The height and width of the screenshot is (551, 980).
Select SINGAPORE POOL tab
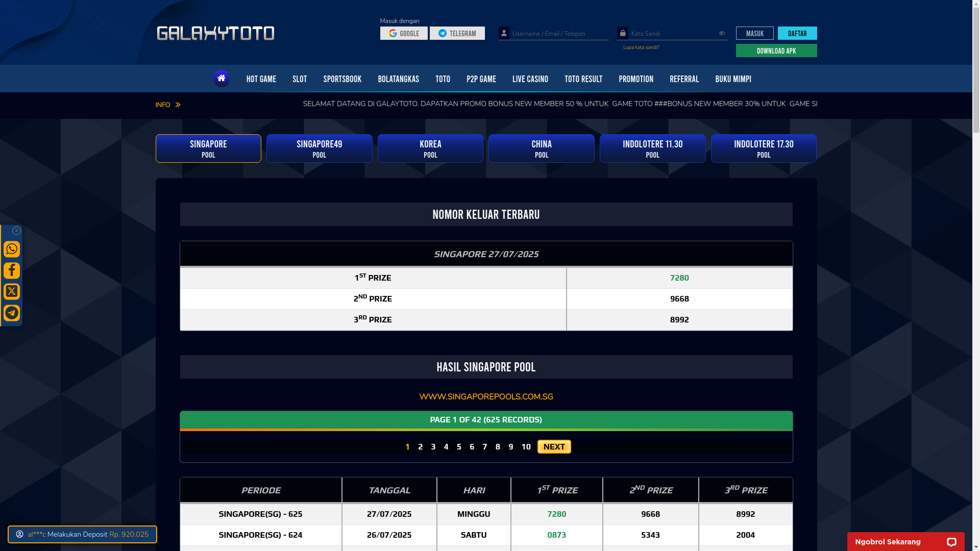[208, 148]
